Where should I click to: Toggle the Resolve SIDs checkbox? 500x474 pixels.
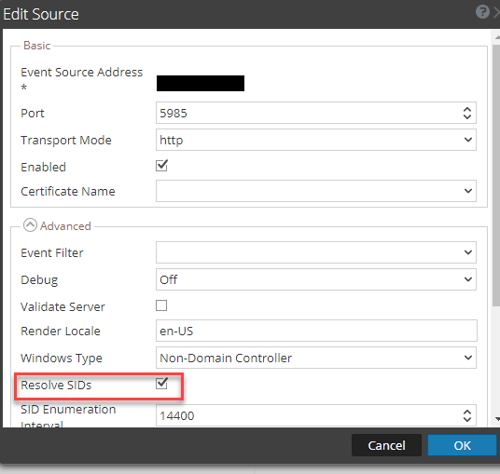[x=162, y=384]
